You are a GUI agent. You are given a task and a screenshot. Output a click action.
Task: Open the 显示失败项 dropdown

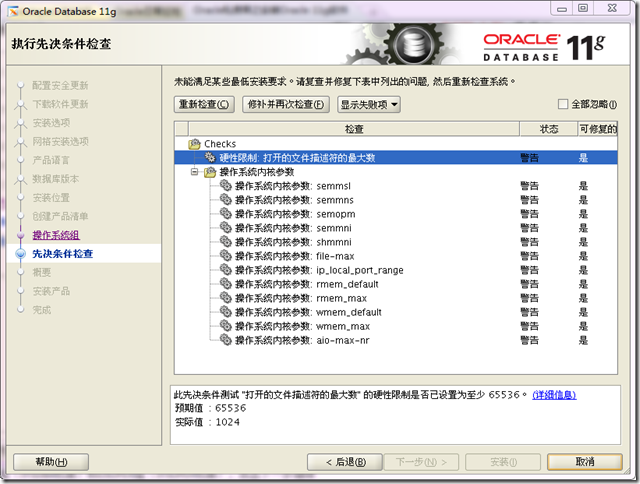369,104
